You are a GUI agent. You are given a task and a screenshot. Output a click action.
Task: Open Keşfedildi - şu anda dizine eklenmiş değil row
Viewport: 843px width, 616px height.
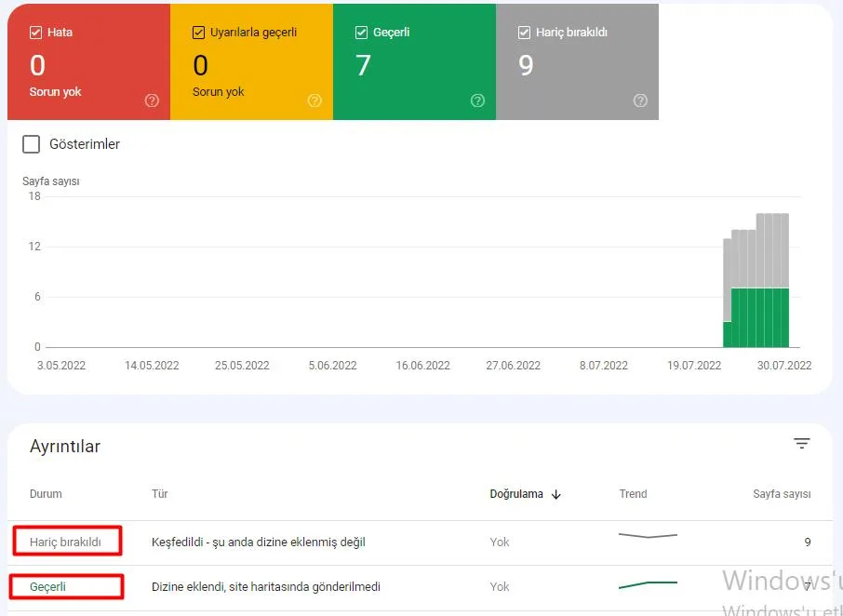coord(420,542)
